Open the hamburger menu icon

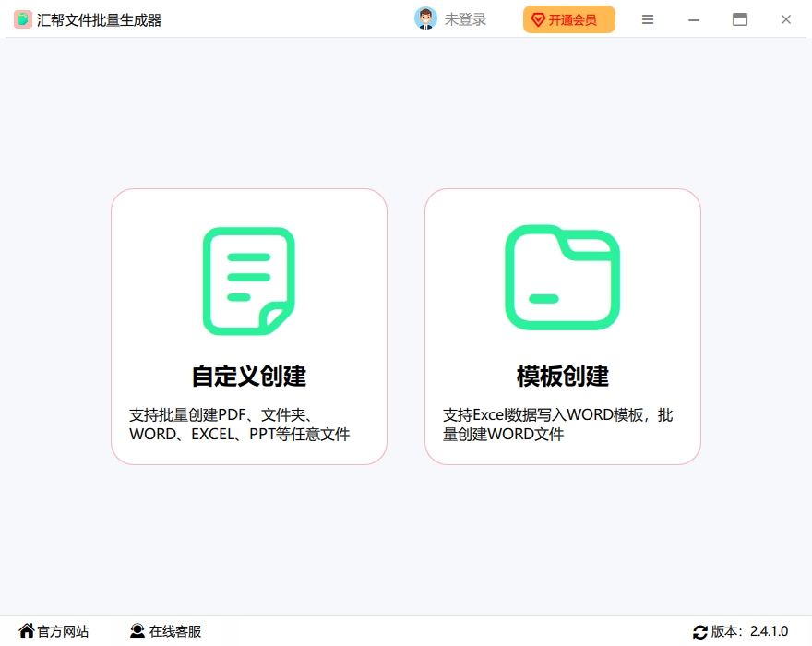pyautogui.click(x=648, y=19)
